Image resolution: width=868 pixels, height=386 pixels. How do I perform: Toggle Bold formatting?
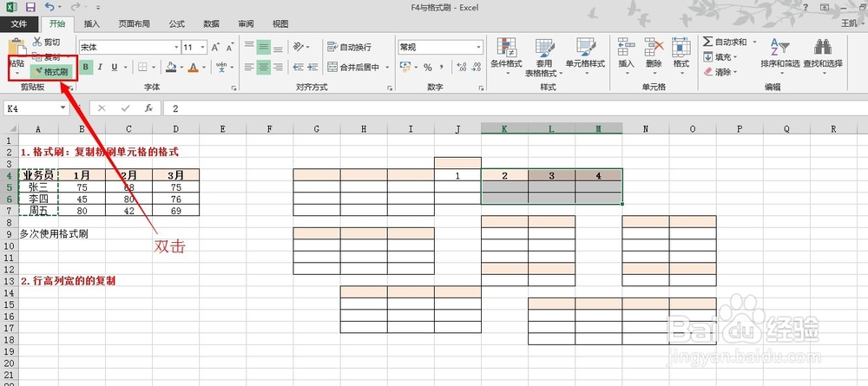pos(86,67)
